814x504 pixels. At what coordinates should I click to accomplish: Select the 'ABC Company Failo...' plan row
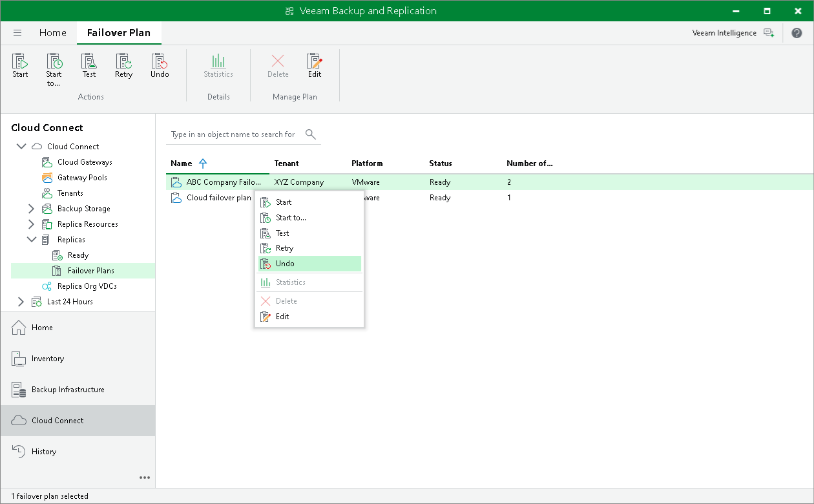(x=490, y=182)
